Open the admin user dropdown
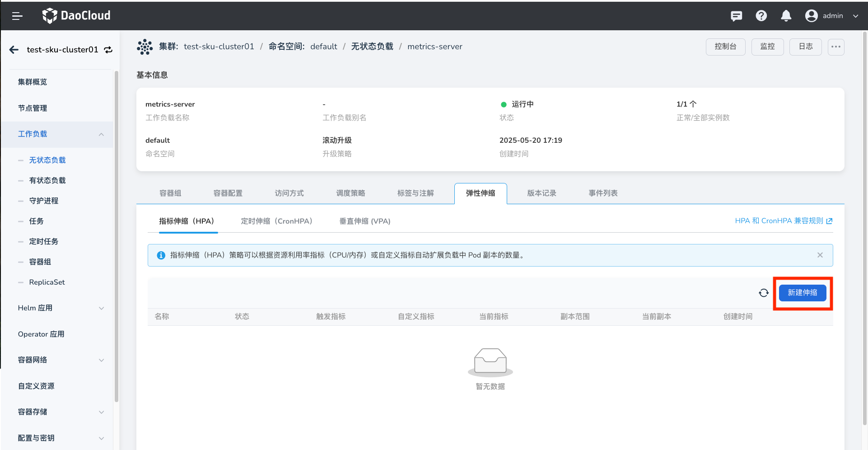Viewport: 868px width, 450px height. (x=832, y=16)
